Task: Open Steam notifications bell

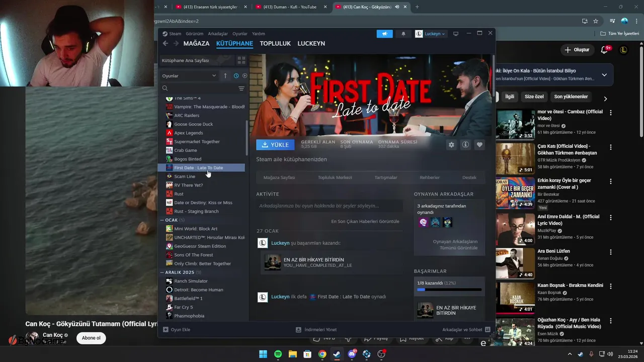Action: 403,34
